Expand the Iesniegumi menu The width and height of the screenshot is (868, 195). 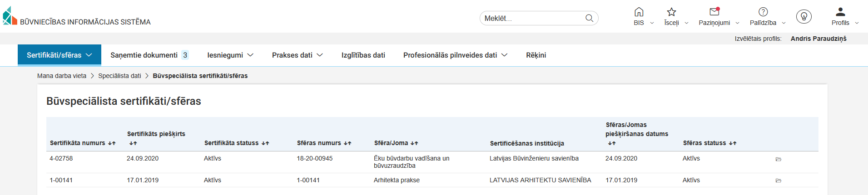pyautogui.click(x=230, y=55)
